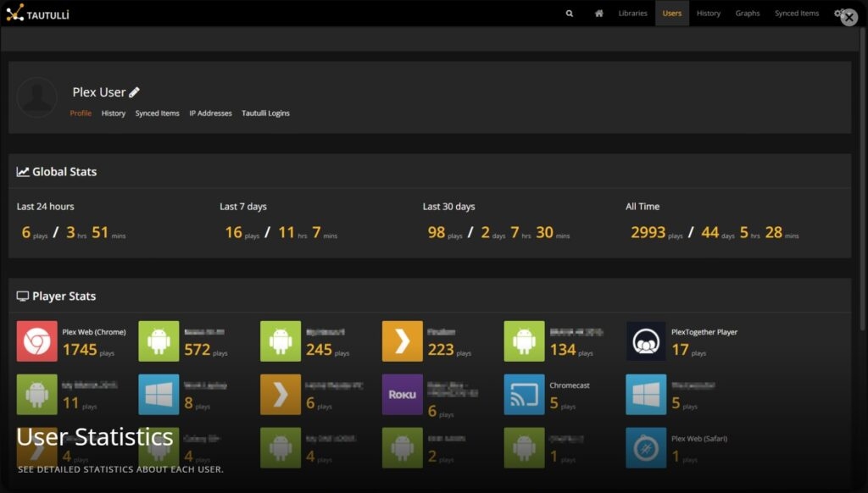This screenshot has width=868, height=493.
Task: Go to Synced Items in navbar
Action: coord(797,14)
